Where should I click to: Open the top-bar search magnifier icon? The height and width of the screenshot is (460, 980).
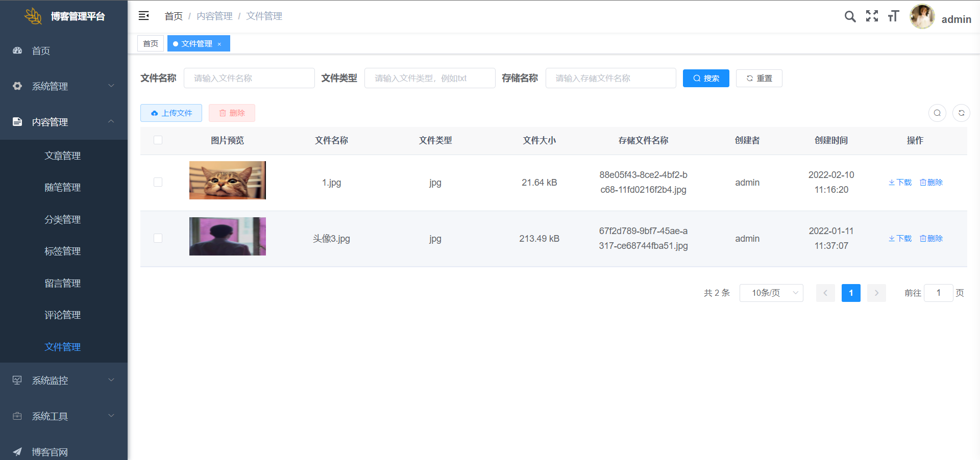(x=850, y=16)
